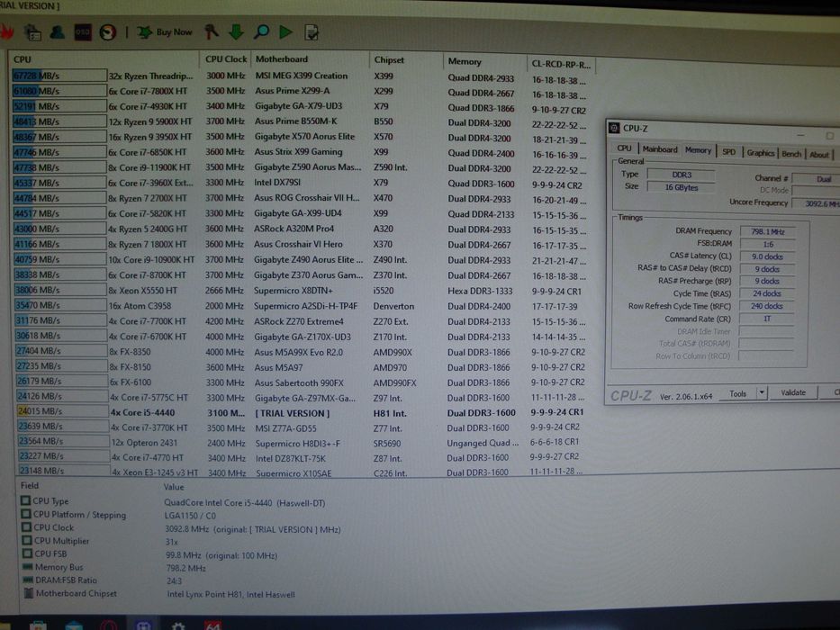Click the Tools button in CPU-Z

click(737, 394)
